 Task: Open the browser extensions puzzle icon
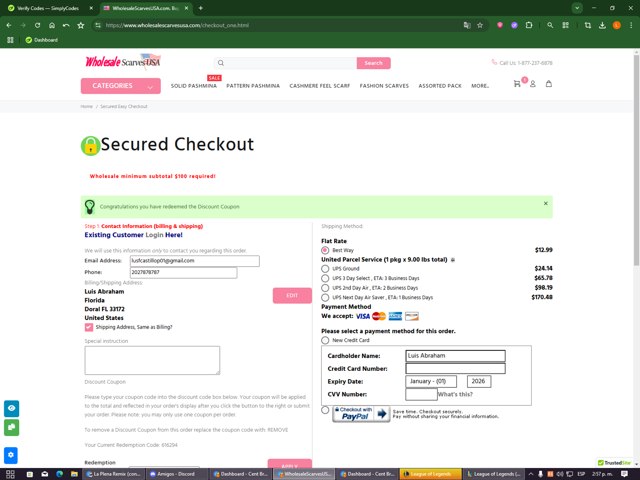click(x=529, y=25)
